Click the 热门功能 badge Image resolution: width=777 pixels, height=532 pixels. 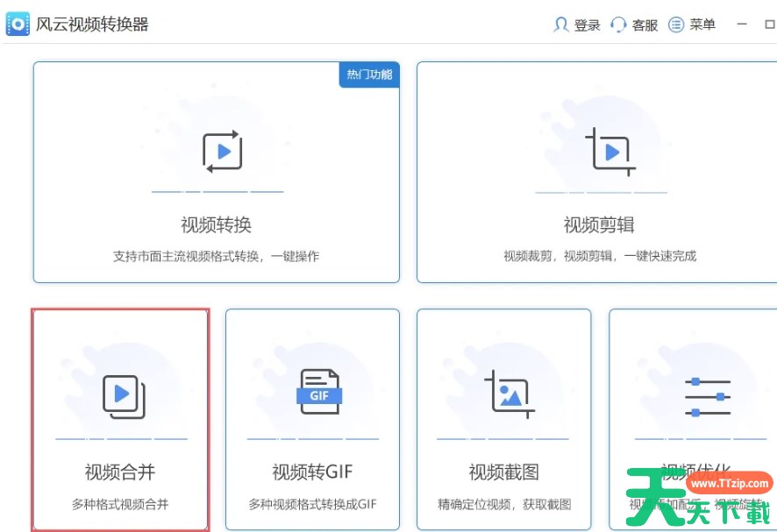tap(369, 74)
